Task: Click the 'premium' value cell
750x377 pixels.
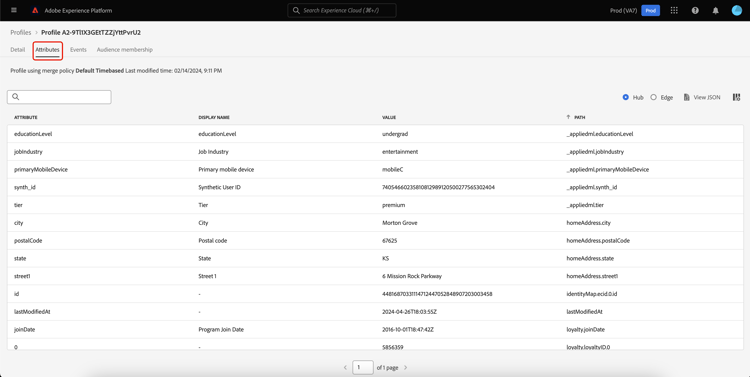Action: 394,205
